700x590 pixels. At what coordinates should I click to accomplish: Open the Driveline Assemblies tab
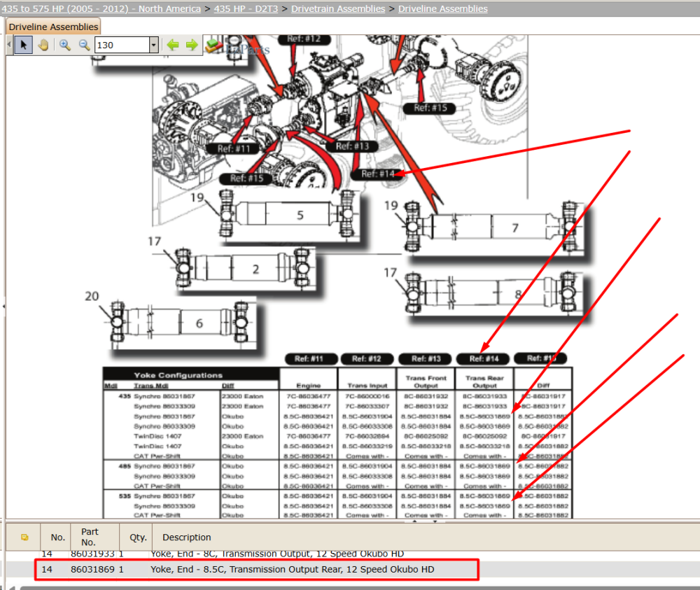point(53,27)
